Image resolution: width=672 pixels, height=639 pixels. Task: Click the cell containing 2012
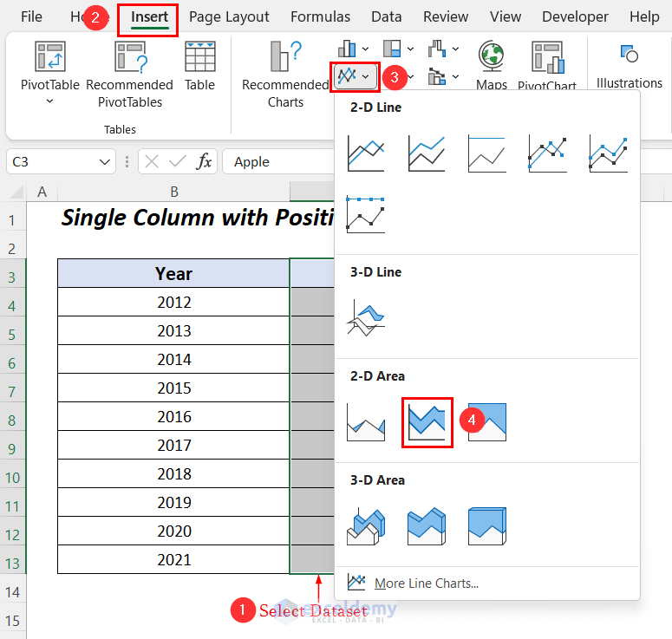point(173,302)
